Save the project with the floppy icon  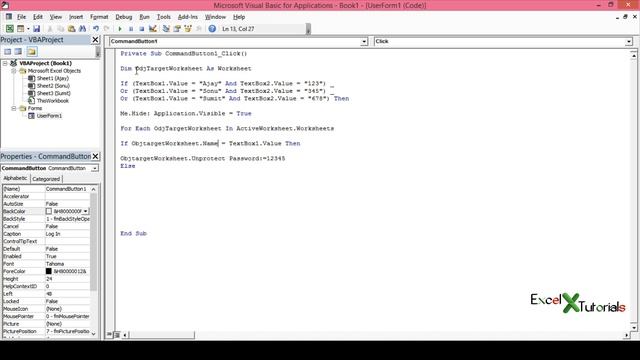click(x=36, y=29)
